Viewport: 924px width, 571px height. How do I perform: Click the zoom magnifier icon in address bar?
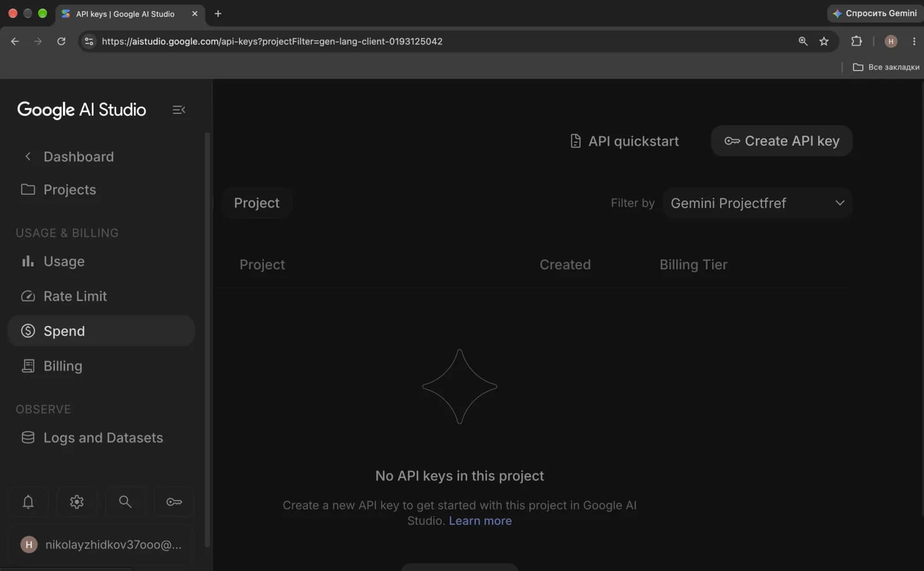803,41
